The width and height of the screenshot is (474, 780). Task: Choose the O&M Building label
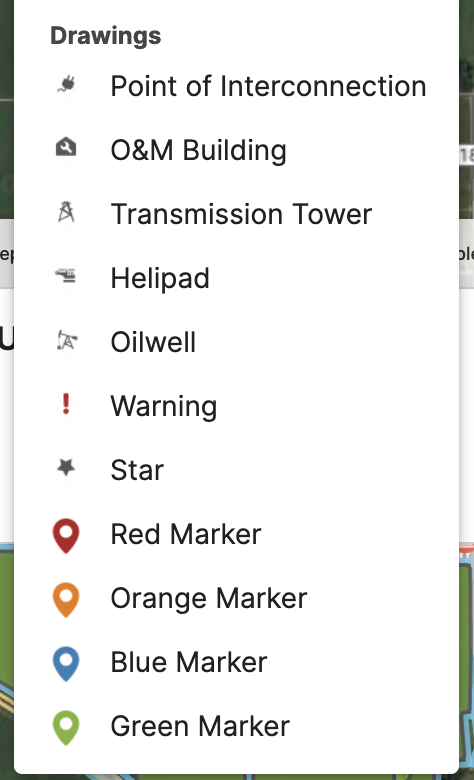tap(198, 150)
